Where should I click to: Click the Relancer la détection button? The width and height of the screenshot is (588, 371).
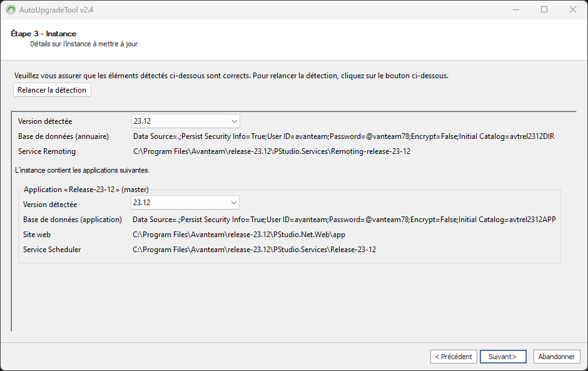pos(52,90)
